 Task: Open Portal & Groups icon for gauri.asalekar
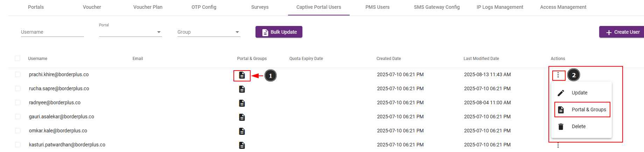242,117
